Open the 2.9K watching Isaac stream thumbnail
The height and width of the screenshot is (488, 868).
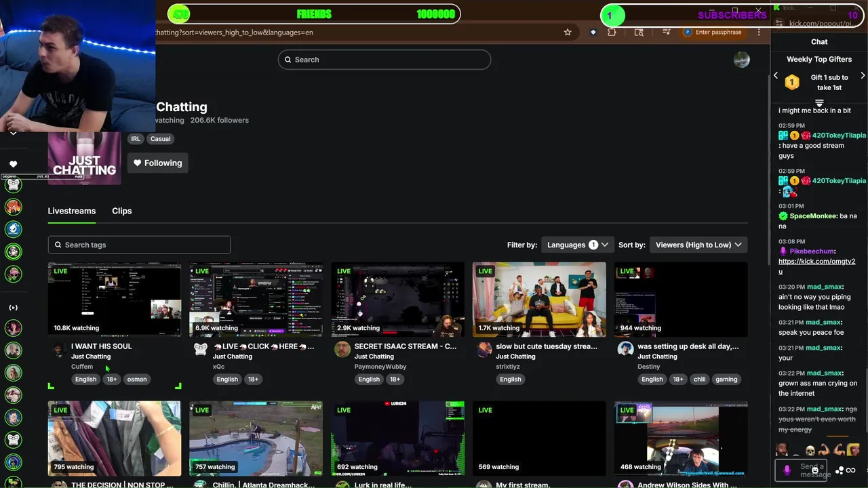[398, 300]
